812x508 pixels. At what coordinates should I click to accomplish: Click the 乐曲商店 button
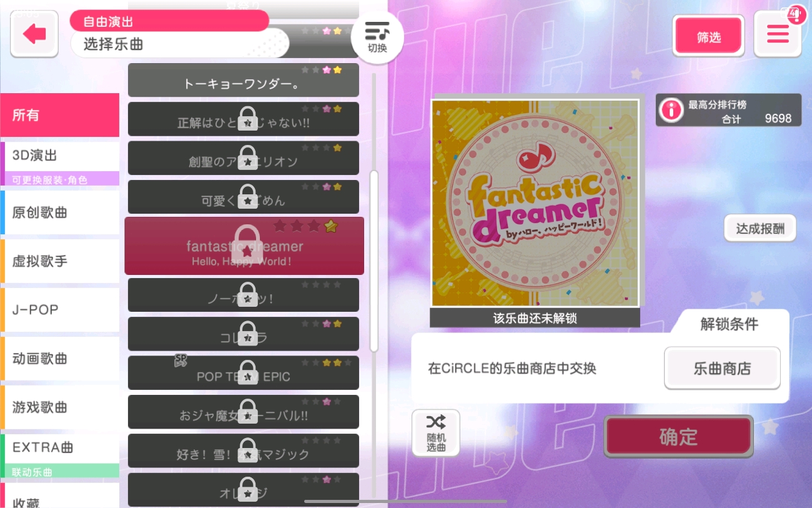(722, 369)
